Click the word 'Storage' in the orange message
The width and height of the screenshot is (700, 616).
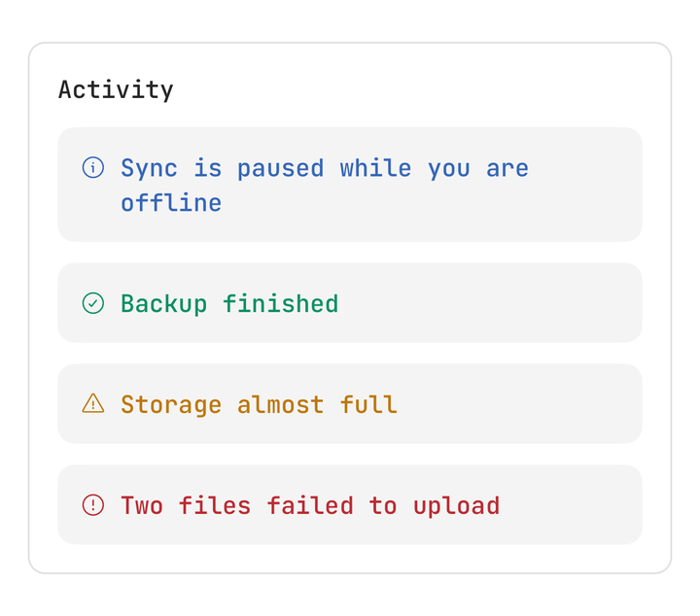point(171,405)
